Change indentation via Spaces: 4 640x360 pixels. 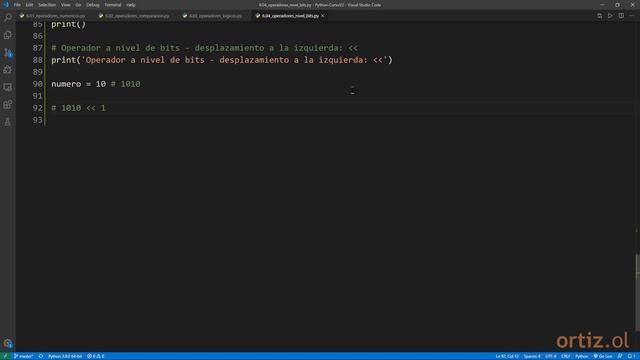click(x=532, y=356)
